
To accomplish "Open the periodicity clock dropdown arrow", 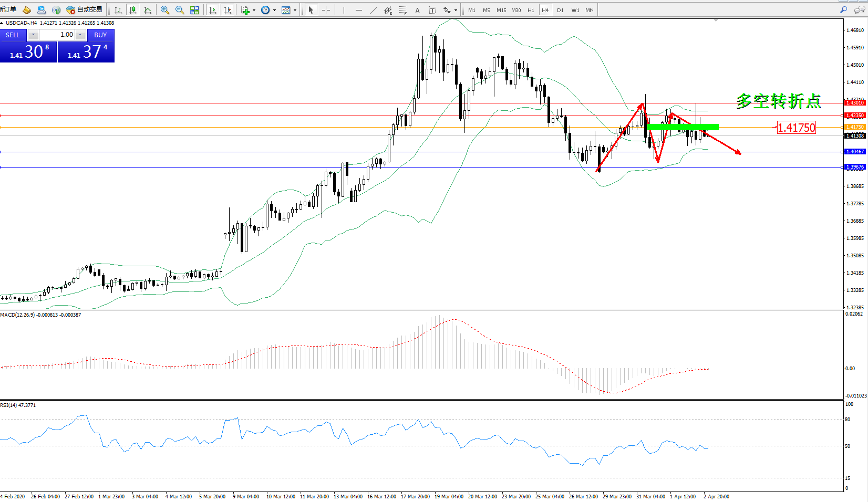I will pyautogui.click(x=274, y=10).
